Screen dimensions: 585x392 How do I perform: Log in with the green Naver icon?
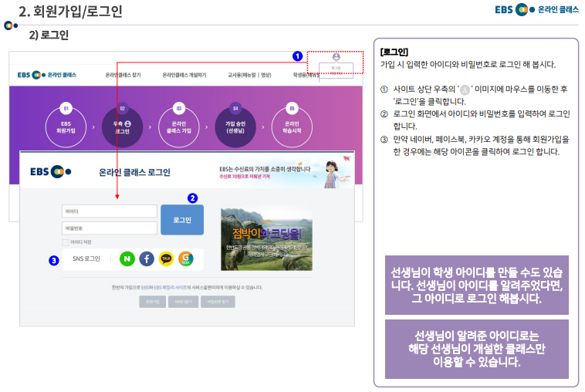coord(127,259)
